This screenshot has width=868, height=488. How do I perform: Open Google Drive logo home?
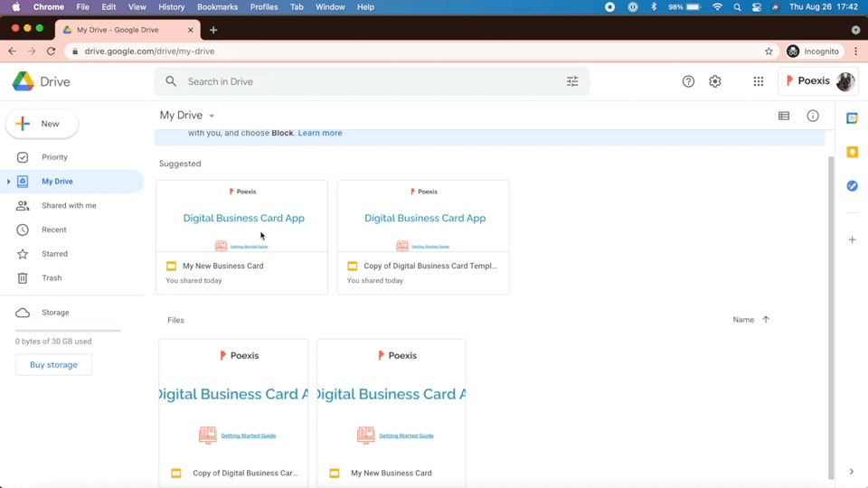pos(41,81)
